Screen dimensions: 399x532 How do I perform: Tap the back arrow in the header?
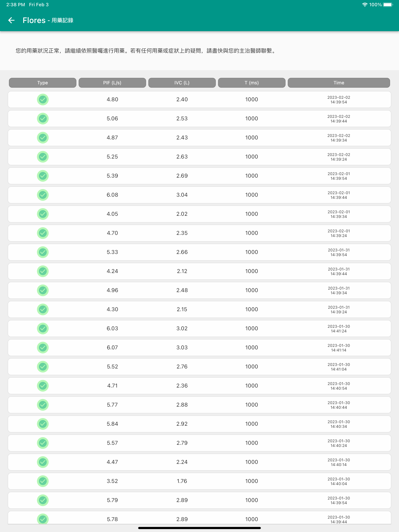[x=11, y=20]
